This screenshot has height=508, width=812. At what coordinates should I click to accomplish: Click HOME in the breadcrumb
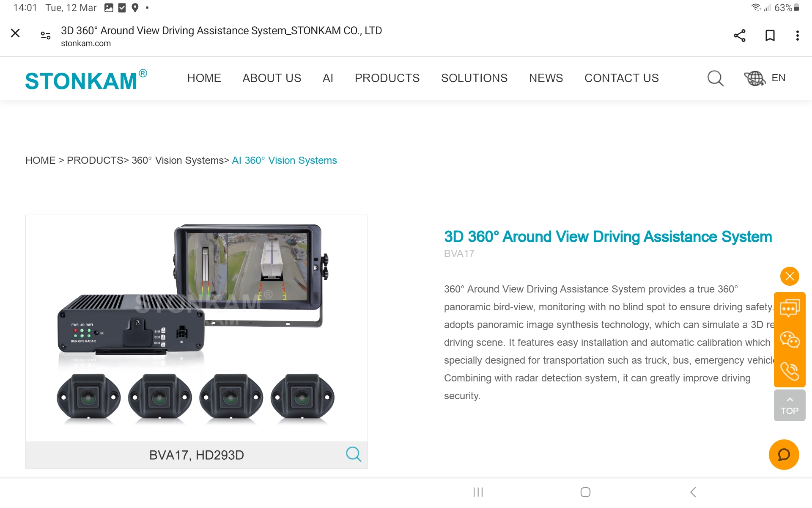click(x=41, y=160)
